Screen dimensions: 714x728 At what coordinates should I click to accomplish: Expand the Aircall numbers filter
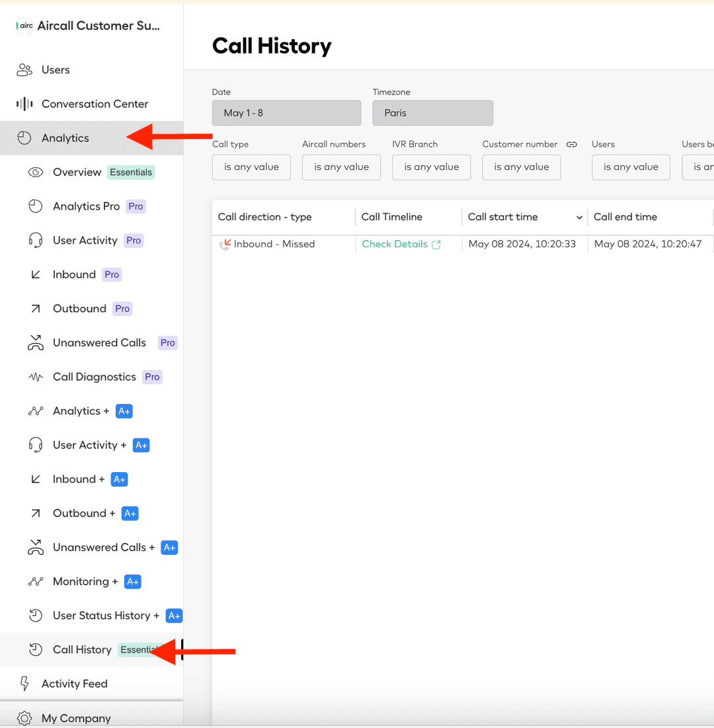point(341,167)
